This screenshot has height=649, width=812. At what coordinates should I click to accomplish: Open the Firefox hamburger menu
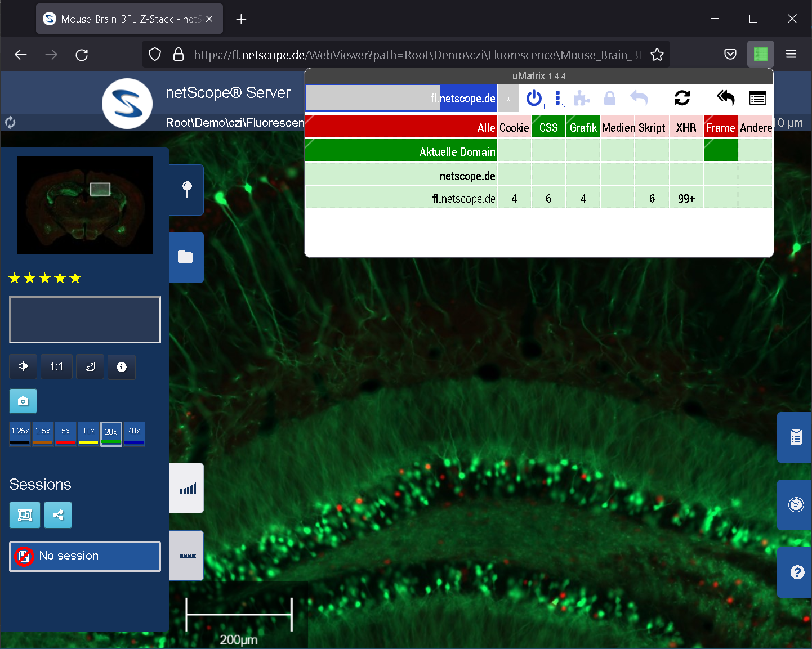click(x=791, y=55)
